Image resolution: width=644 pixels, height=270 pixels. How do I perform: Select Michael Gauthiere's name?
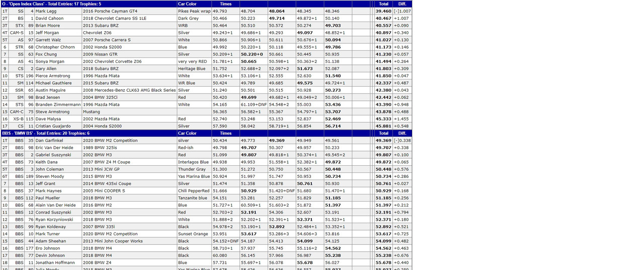(54, 83)
